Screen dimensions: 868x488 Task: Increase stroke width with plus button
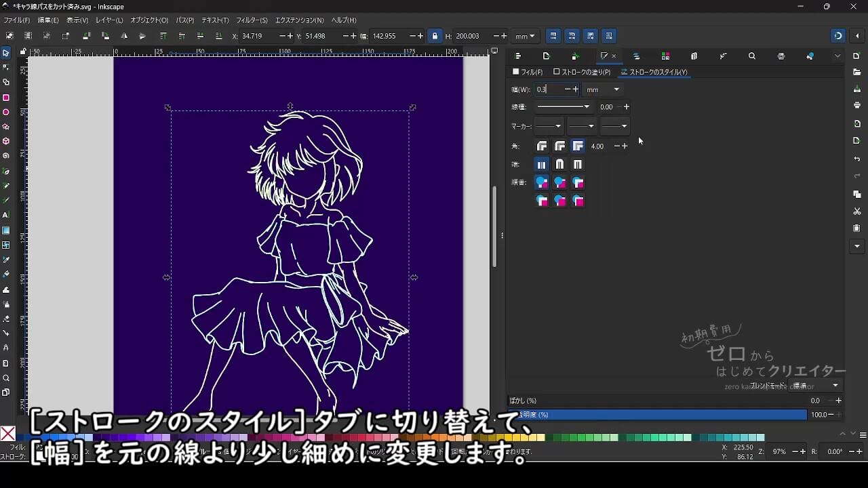pyautogui.click(x=576, y=89)
